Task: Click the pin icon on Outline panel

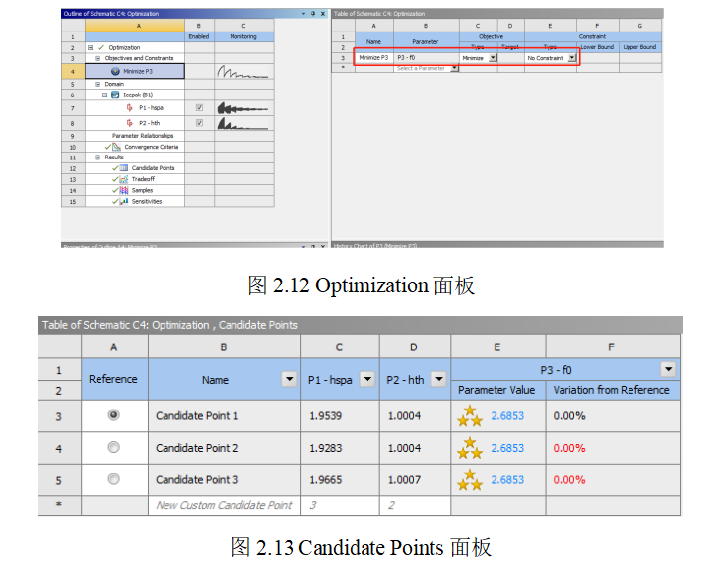Action: [x=312, y=14]
